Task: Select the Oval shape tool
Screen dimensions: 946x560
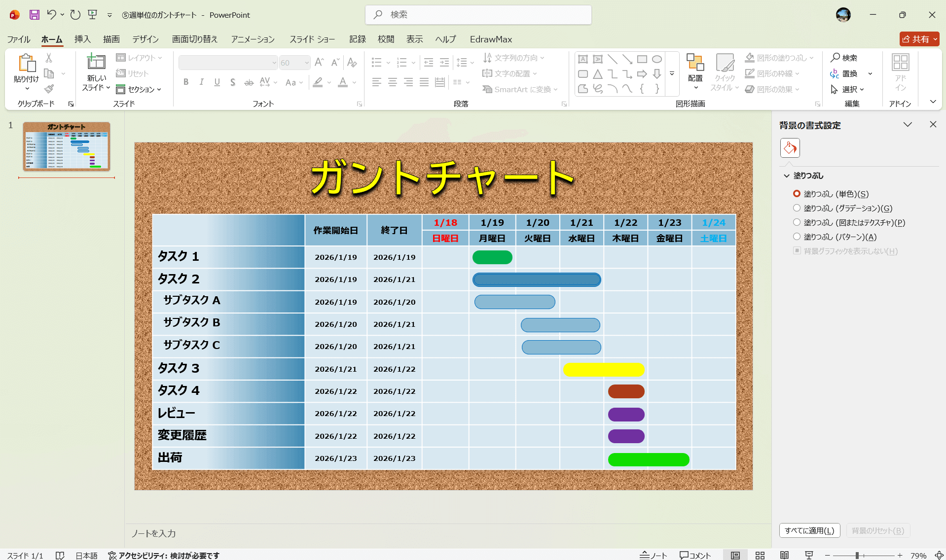Action: coord(656,59)
